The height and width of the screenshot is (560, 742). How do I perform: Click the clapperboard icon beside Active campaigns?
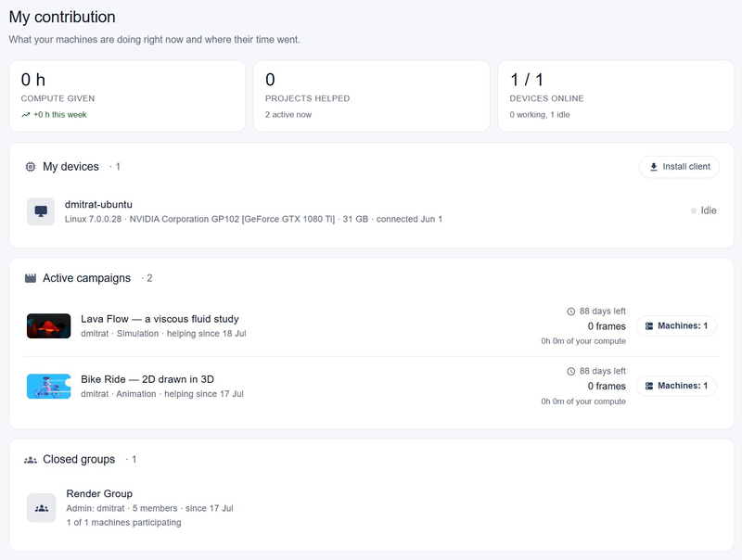click(x=31, y=278)
